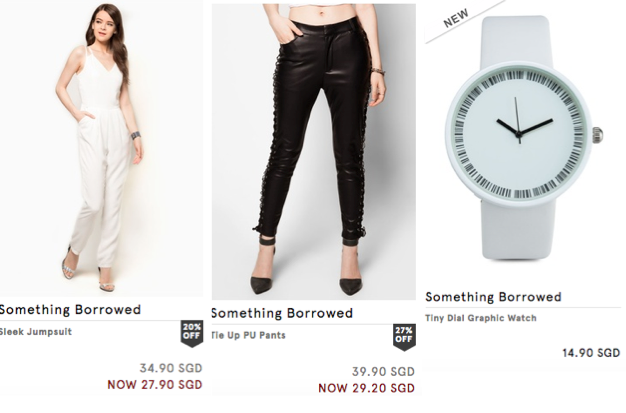The height and width of the screenshot is (413, 626).
Task: Open the Tie Up PU Pants title
Action: tap(249, 335)
